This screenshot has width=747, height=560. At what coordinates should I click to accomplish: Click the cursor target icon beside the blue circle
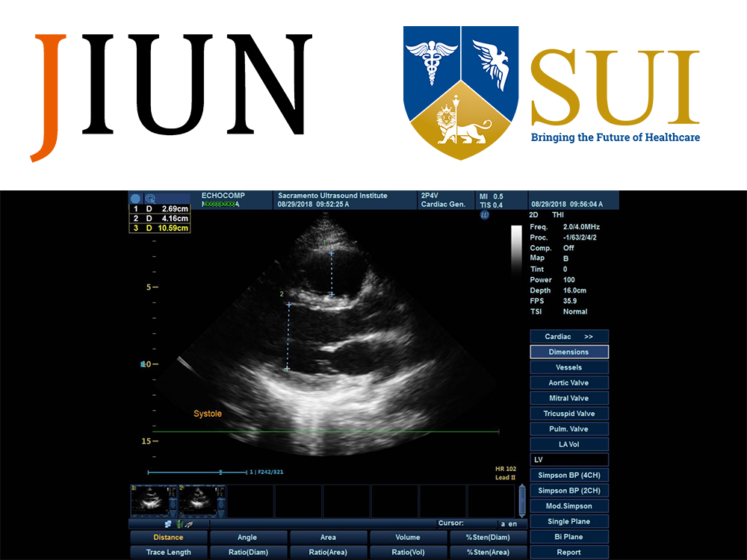click(x=151, y=199)
